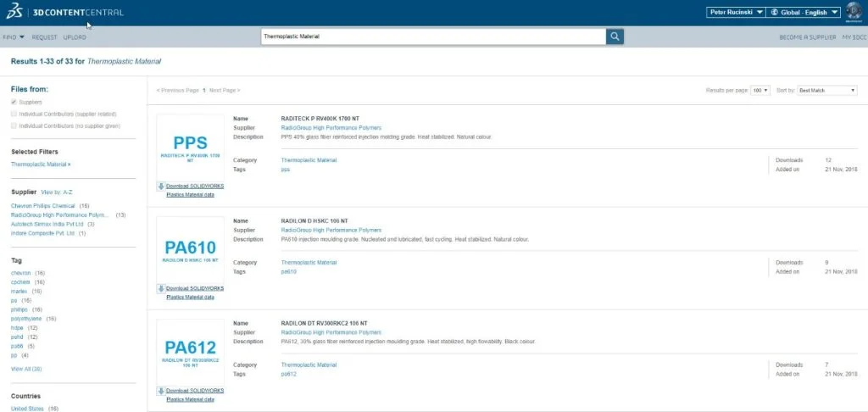Filter by marlex tag
This screenshot has height=412, width=868.
(x=19, y=292)
